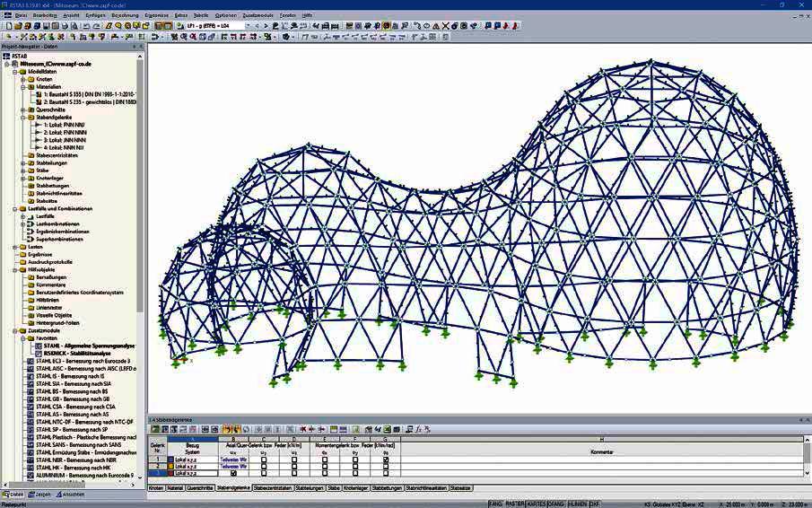Select RSKNICK - Stabilitätsanalyse in navigator

76,353
